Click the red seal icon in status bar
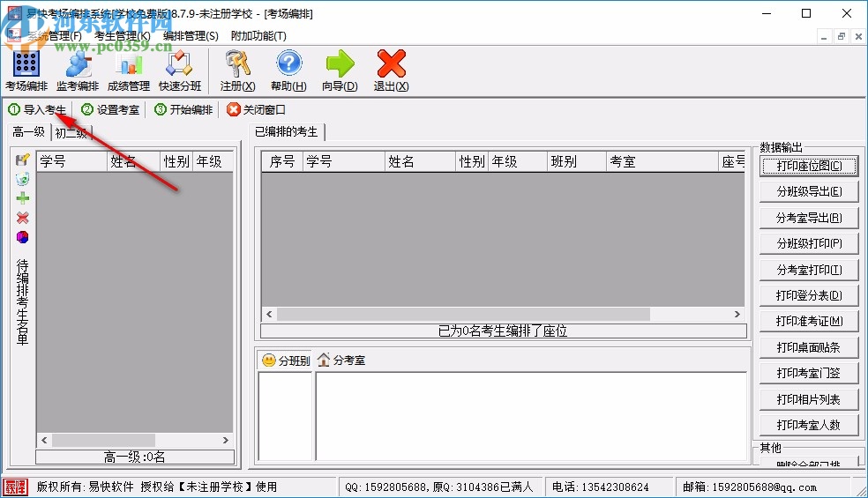Image resolution: width=868 pixels, height=498 pixels. tap(16, 487)
